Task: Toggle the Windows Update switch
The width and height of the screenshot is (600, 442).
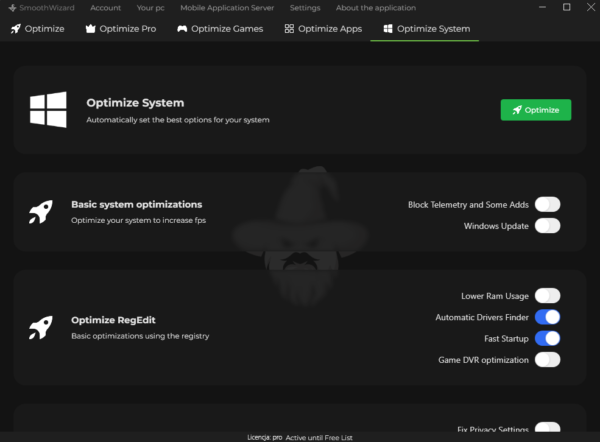Action: click(547, 226)
